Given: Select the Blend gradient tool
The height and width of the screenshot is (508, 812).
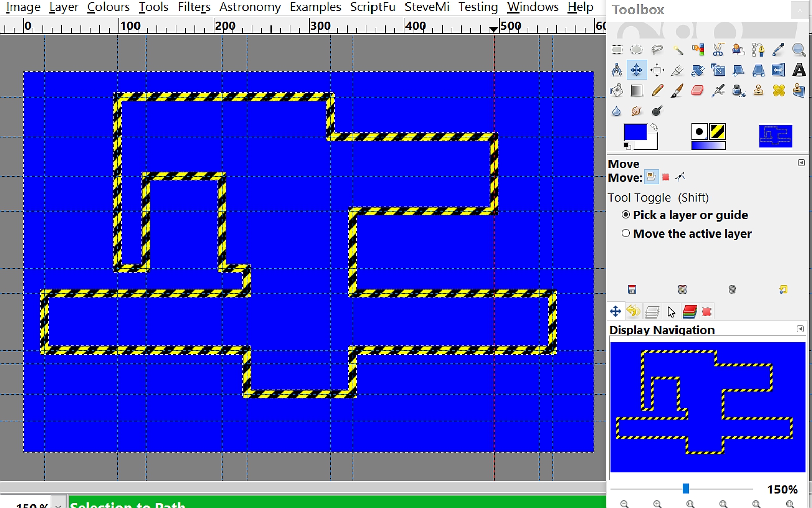Looking at the screenshot, I should 636,90.
